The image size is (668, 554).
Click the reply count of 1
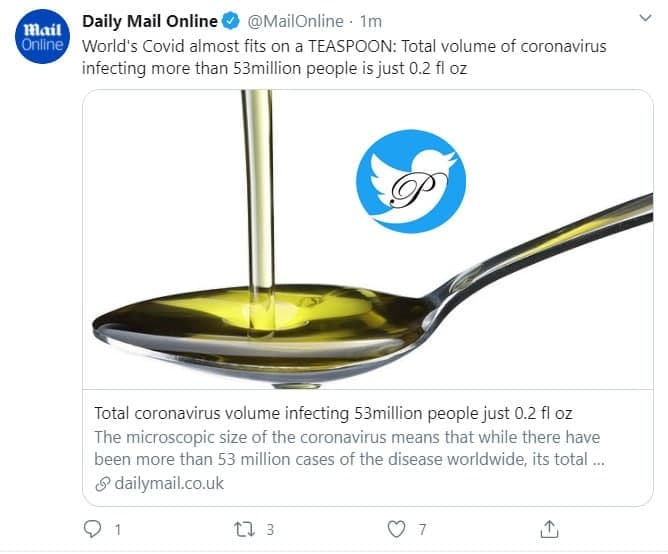[117, 527]
